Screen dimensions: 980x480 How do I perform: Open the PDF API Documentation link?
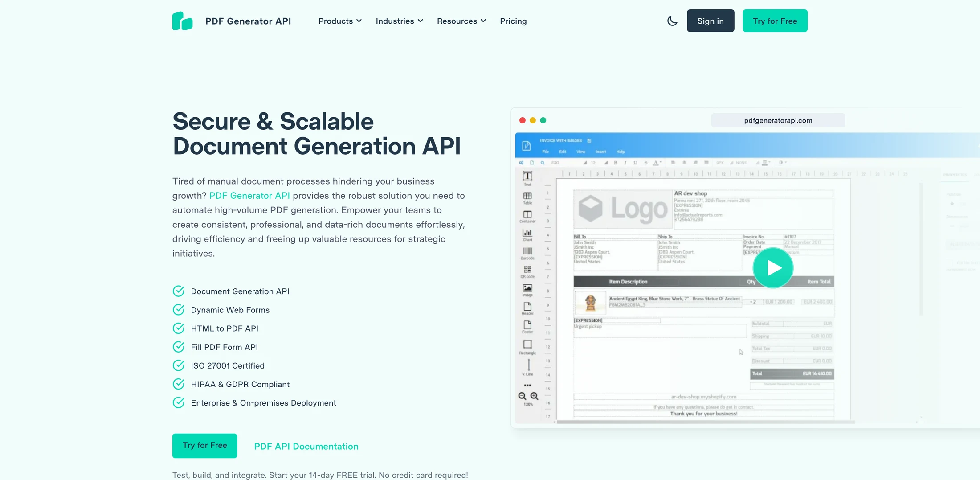(306, 446)
